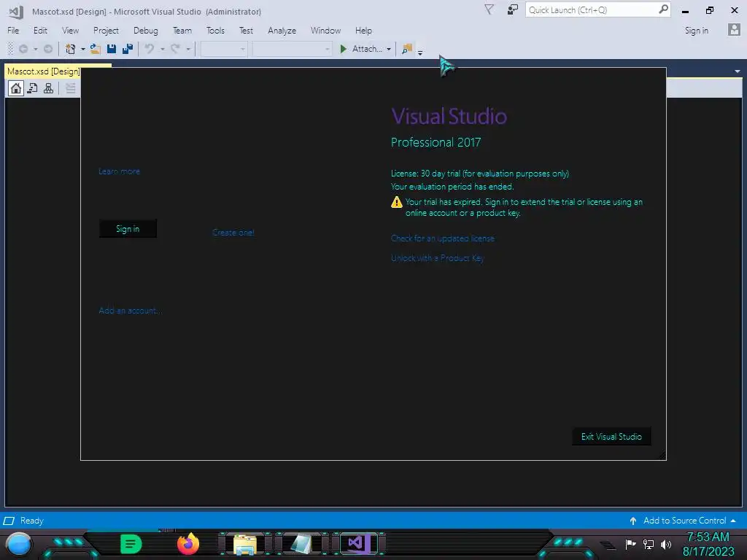Click the Action Center flag tray icon
Viewport: 747px width, 560px height.
point(631,544)
